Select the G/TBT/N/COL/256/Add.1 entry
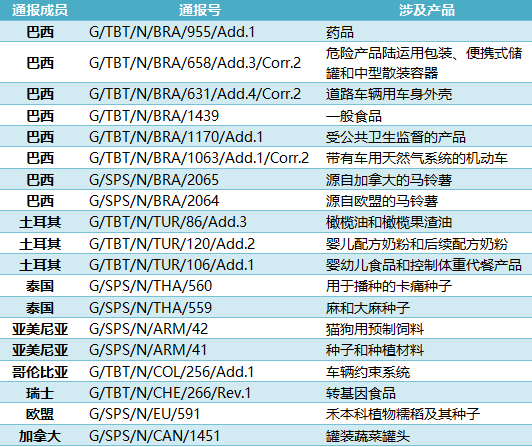Viewport: 532px width, 447px height. (x=171, y=372)
